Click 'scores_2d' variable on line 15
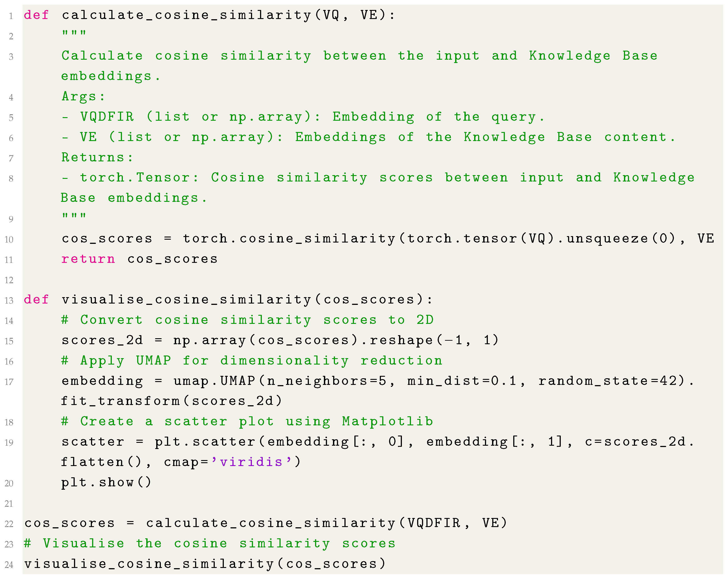The width and height of the screenshot is (728, 579). click(102, 340)
